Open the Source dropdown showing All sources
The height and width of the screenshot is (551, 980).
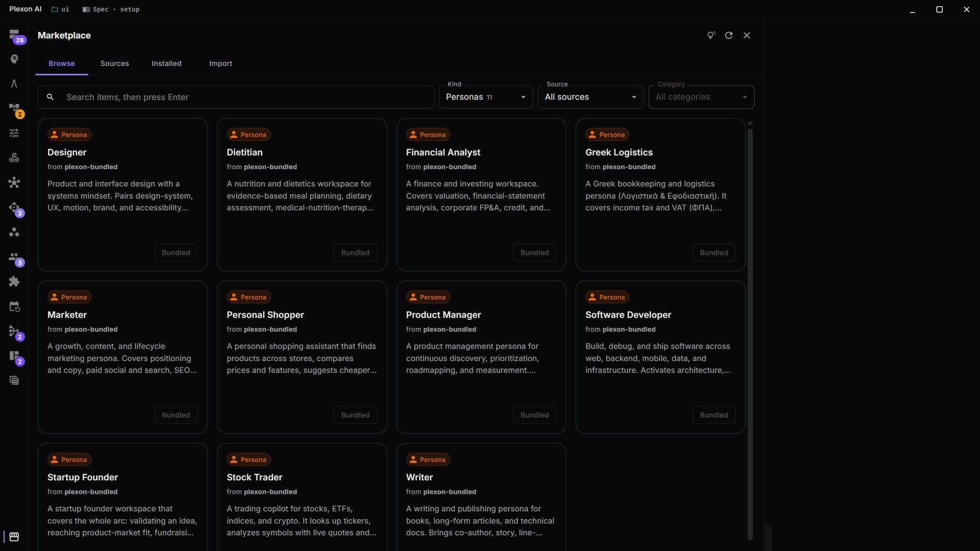click(x=591, y=97)
